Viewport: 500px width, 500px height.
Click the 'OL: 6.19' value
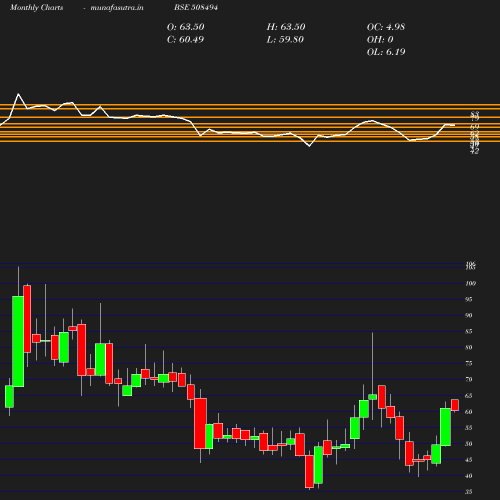coord(386,52)
